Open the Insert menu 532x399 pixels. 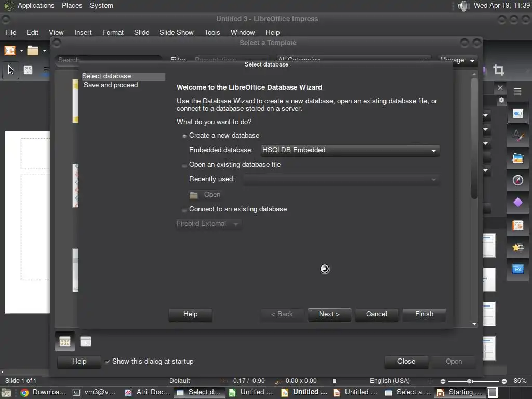[x=83, y=33]
